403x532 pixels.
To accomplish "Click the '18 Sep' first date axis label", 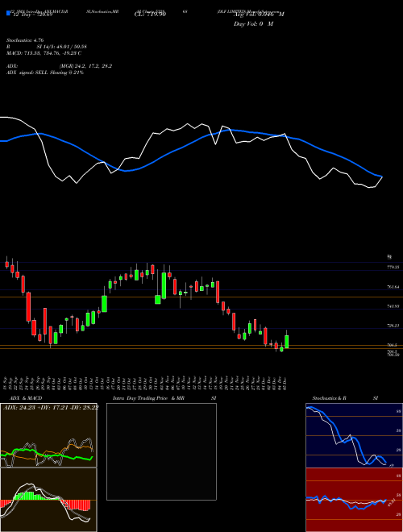I will 6,383.
